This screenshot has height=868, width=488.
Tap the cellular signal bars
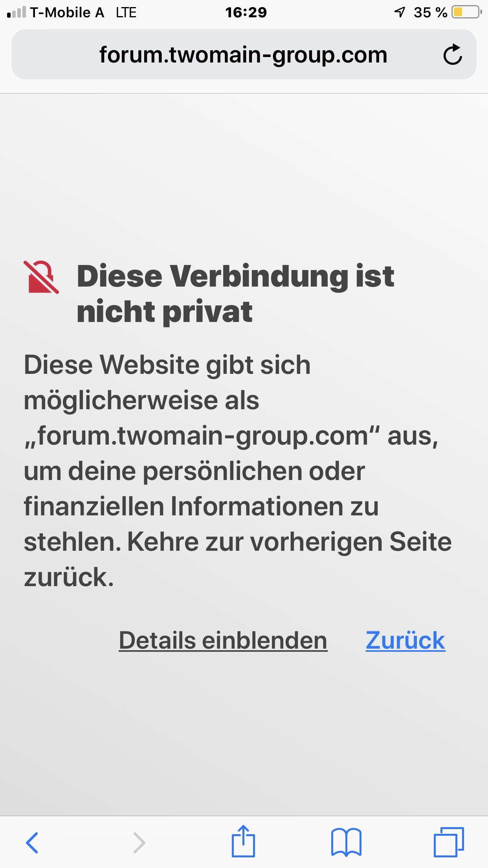pyautogui.click(x=17, y=12)
